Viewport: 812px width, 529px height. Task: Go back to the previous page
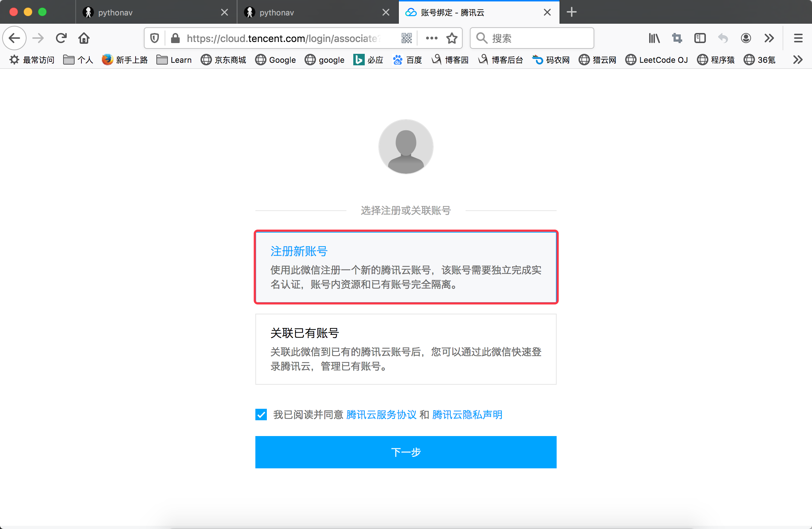tap(14, 38)
